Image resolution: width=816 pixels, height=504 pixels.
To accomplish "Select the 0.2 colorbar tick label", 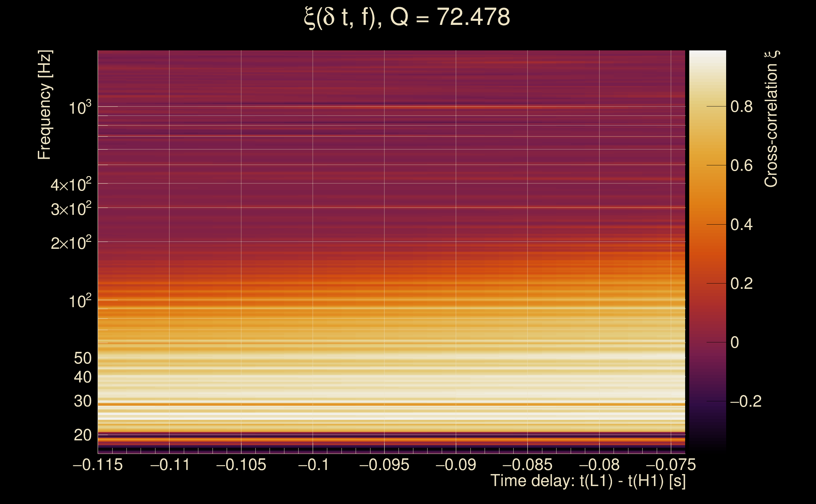I will pos(741,284).
